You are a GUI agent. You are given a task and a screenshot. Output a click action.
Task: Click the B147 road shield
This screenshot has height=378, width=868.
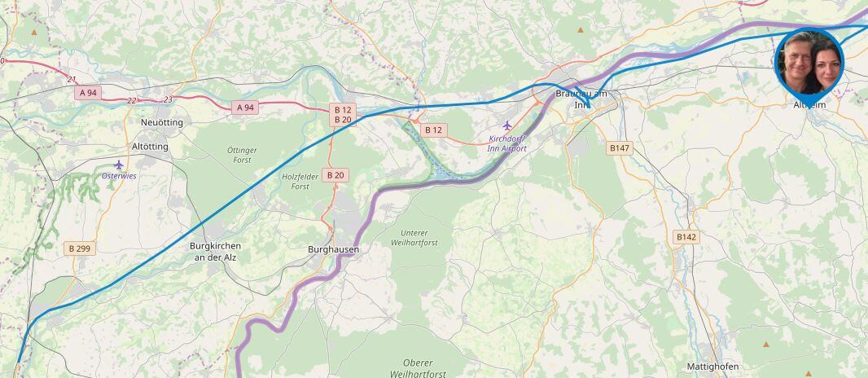pos(620,147)
